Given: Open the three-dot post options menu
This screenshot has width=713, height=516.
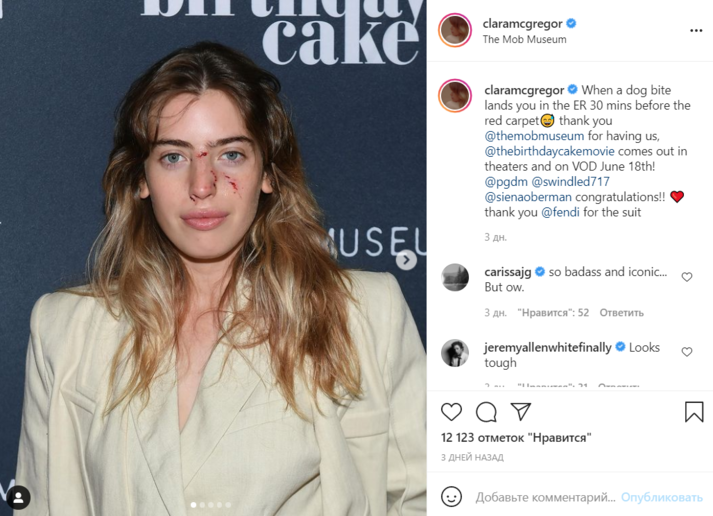Looking at the screenshot, I should (696, 30).
